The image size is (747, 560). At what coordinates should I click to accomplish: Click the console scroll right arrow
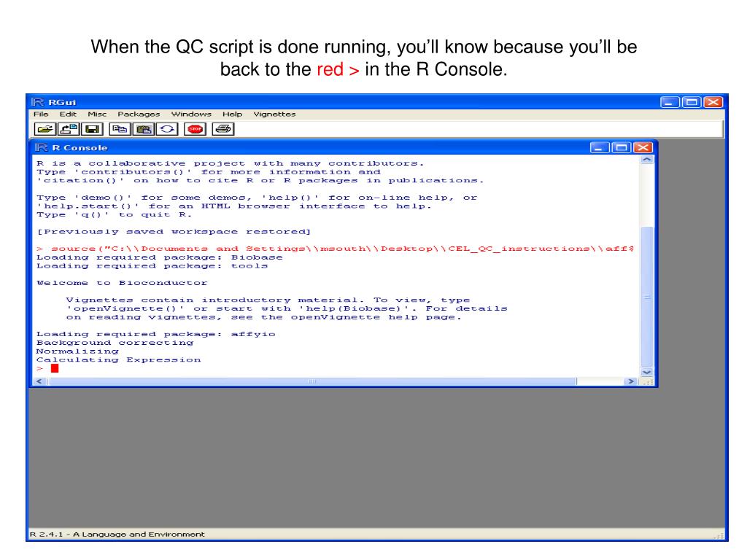[631, 381]
